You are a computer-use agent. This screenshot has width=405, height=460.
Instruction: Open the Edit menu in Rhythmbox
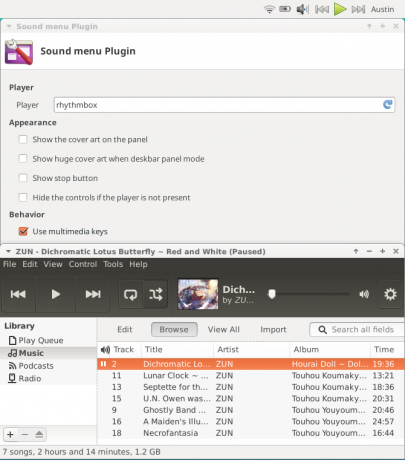(30, 264)
